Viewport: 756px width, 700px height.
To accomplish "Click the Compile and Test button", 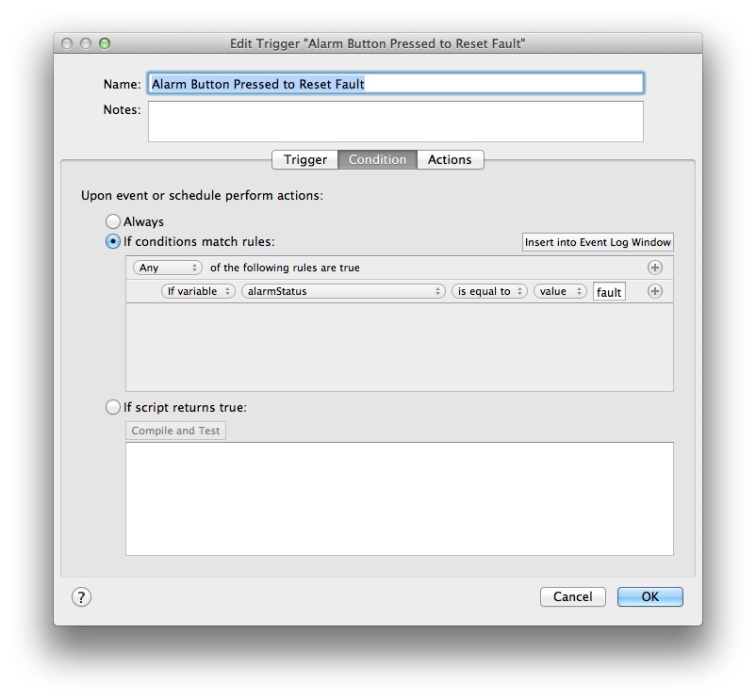I will 175,431.
